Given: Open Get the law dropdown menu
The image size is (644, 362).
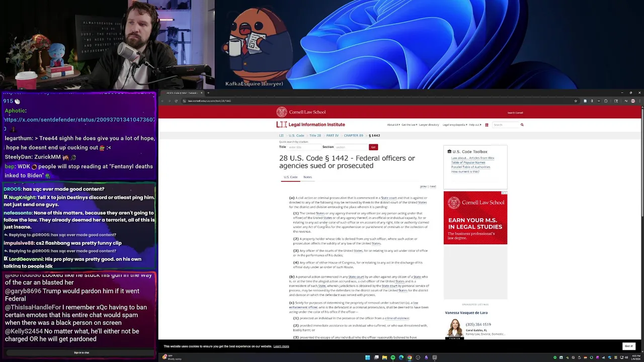Looking at the screenshot, I should pyautogui.click(x=409, y=125).
